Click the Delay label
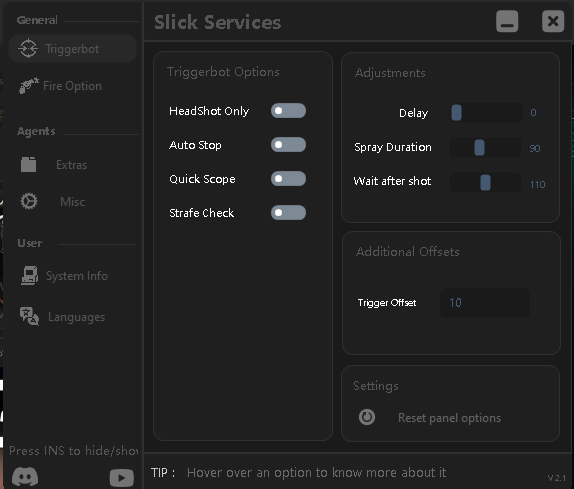The image size is (574, 489). (x=413, y=113)
